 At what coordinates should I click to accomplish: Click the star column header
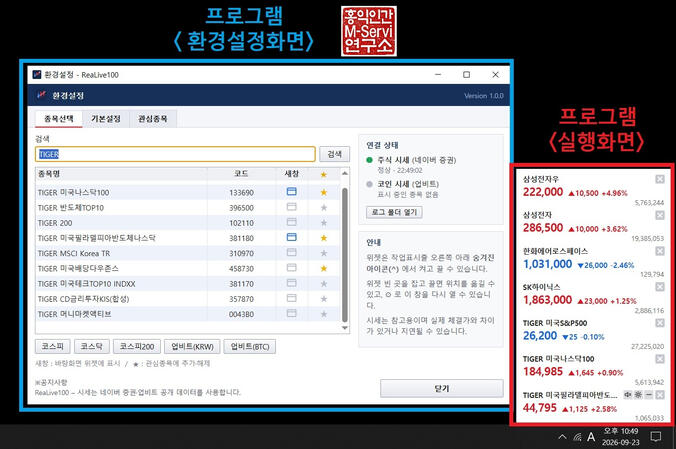click(x=324, y=174)
